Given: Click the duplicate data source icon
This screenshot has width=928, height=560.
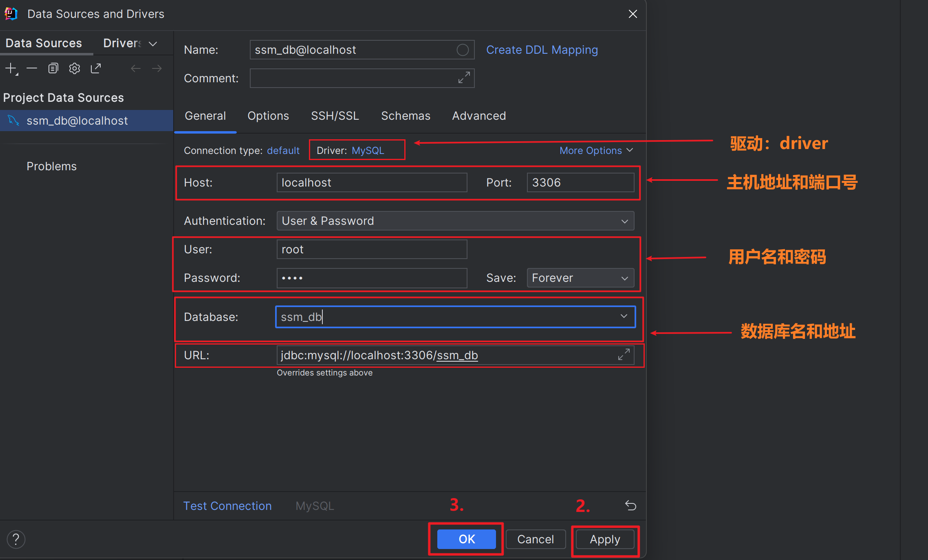Looking at the screenshot, I should pyautogui.click(x=53, y=68).
